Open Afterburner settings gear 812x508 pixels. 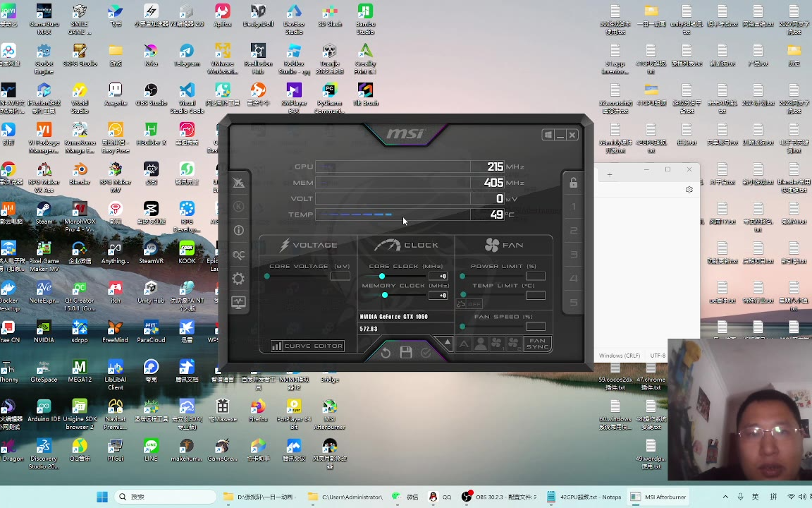[238, 279]
